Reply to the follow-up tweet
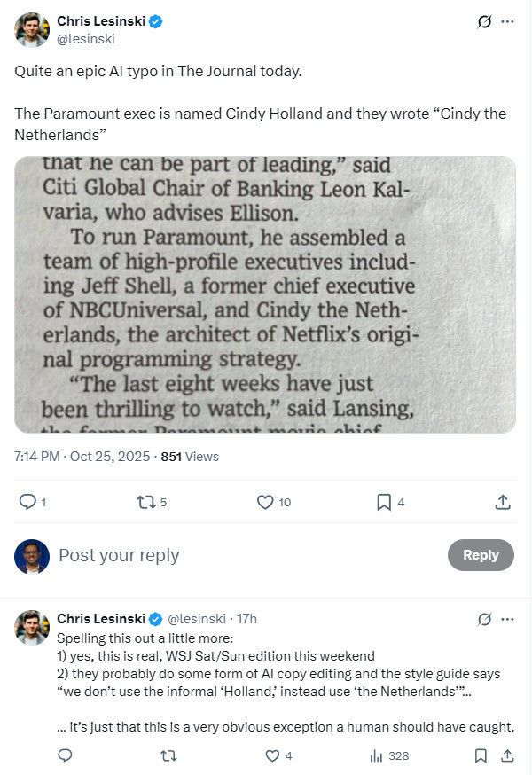Image resolution: width=532 pixels, height=775 pixels. [65, 756]
